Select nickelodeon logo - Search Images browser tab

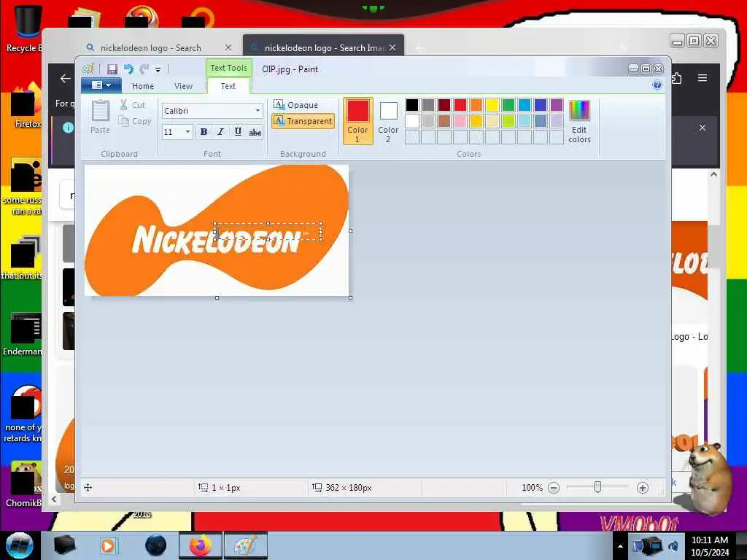(x=323, y=47)
